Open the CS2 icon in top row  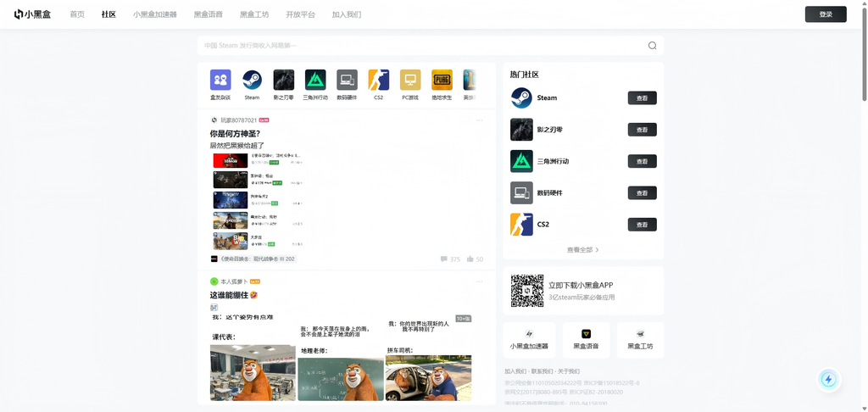tap(379, 80)
